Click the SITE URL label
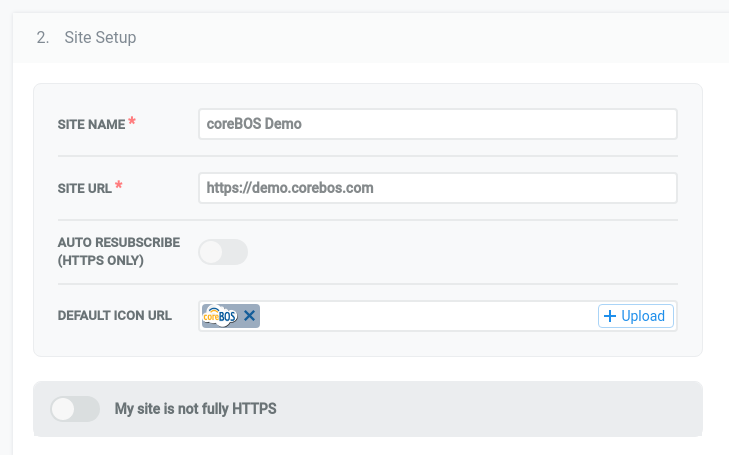Screen dimensions: 729x455 tap(85, 188)
